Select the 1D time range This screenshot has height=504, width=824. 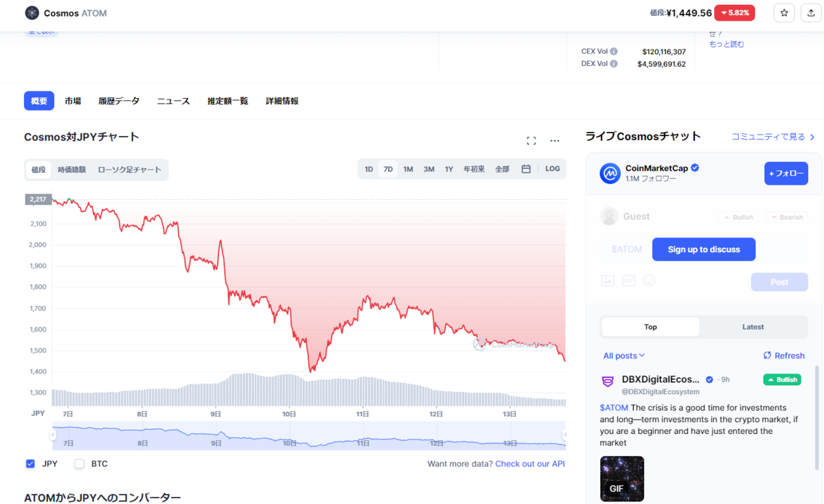pos(369,169)
